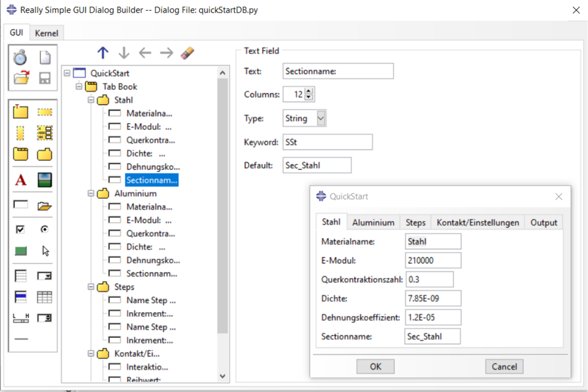
Task: Add a Label widget with the red A icon
Action: click(21, 180)
